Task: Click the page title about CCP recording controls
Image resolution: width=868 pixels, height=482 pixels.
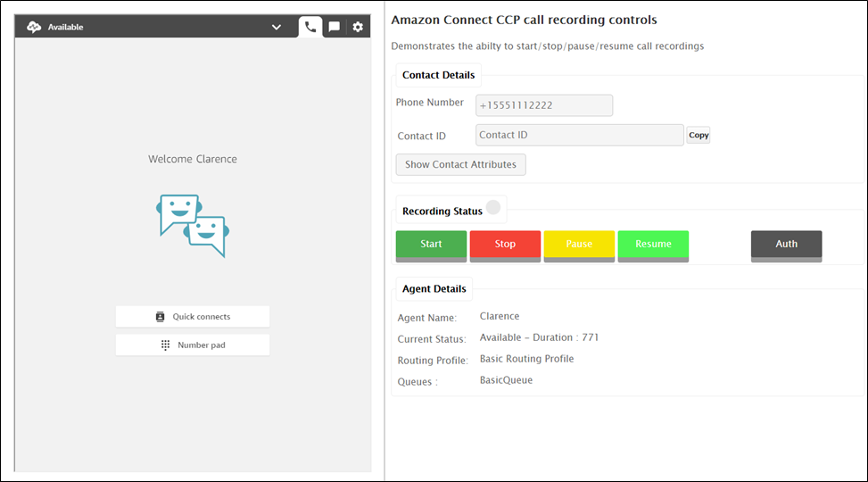Action: click(x=524, y=20)
